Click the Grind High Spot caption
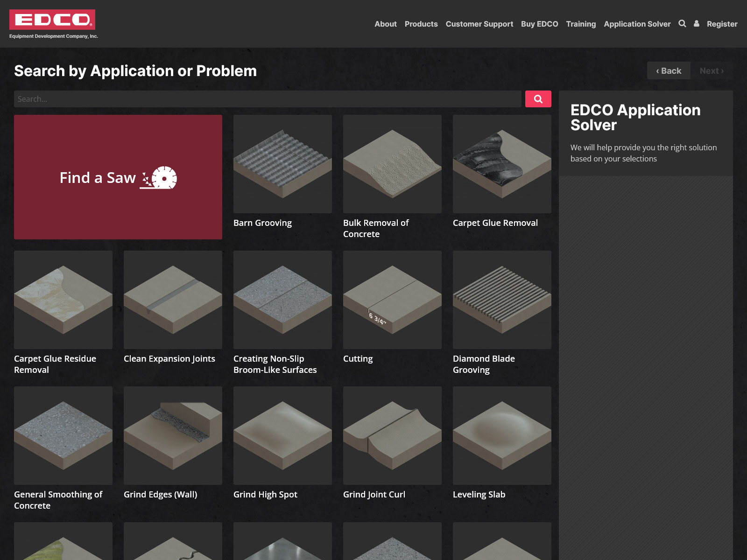 click(265, 495)
